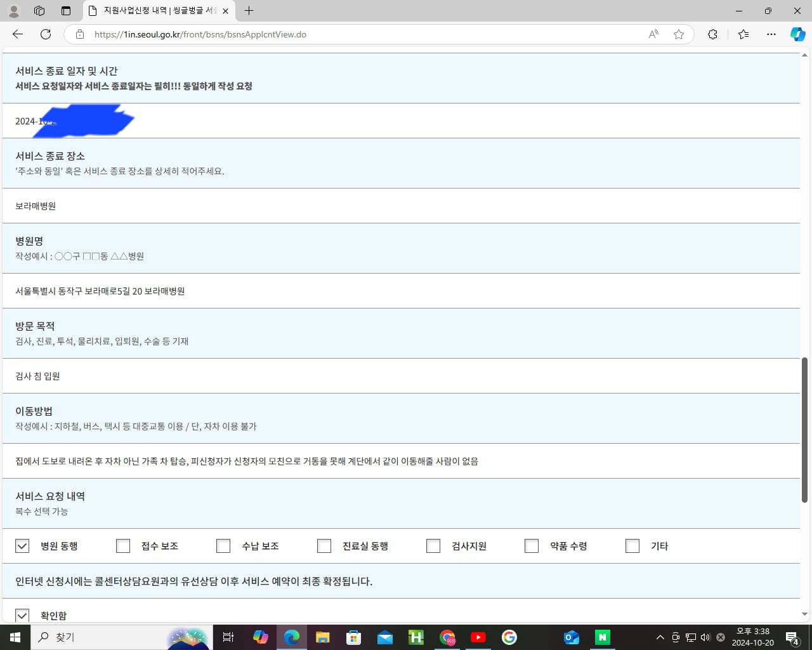Check the 기타 checkbox
The height and width of the screenshot is (650, 812).
tap(632, 546)
